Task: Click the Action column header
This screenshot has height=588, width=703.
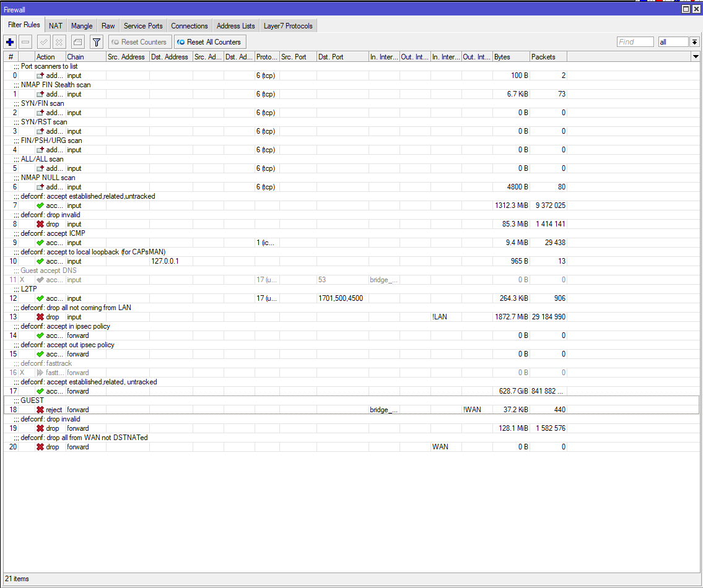Action: [x=50, y=57]
